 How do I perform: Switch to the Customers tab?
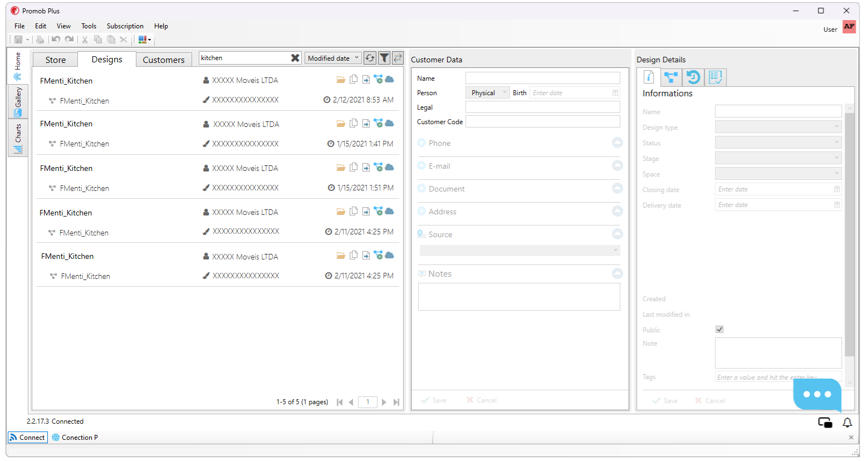point(164,60)
